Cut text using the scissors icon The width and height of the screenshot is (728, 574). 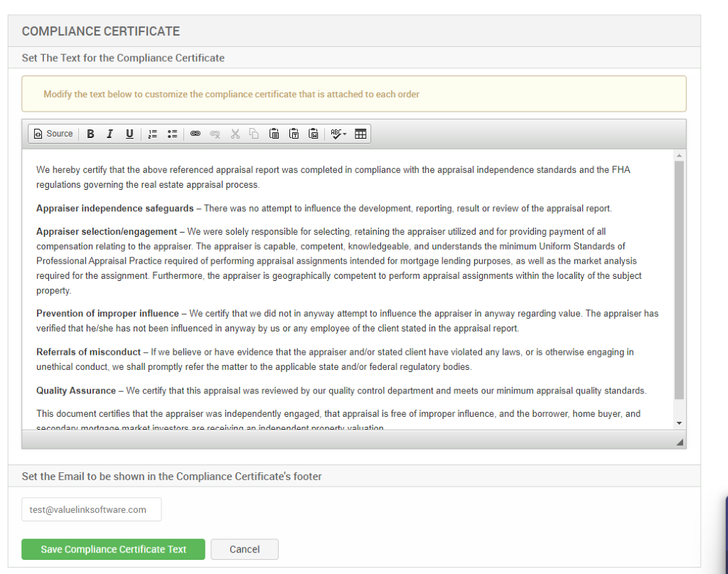(235, 134)
